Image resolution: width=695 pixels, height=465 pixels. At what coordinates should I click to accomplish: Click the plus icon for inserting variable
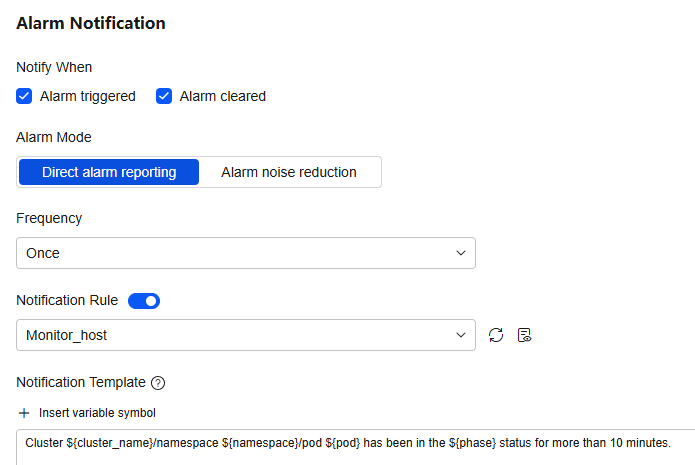coord(24,413)
